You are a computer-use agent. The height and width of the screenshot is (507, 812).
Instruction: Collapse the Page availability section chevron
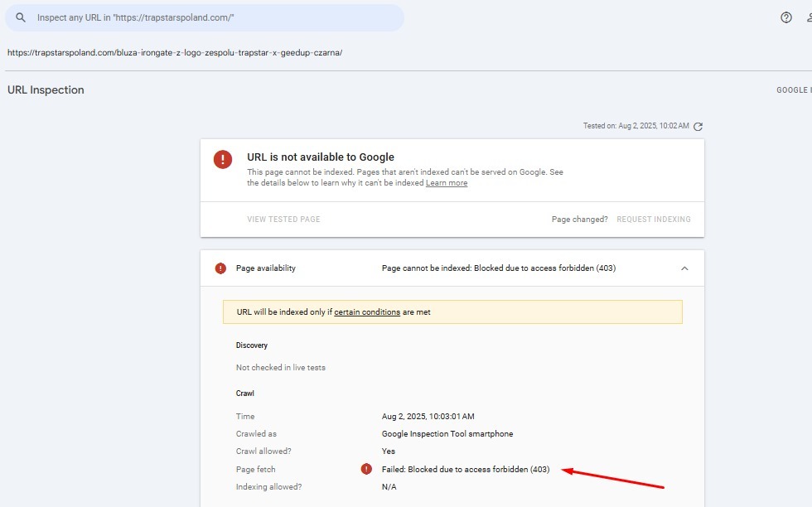coord(684,268)
